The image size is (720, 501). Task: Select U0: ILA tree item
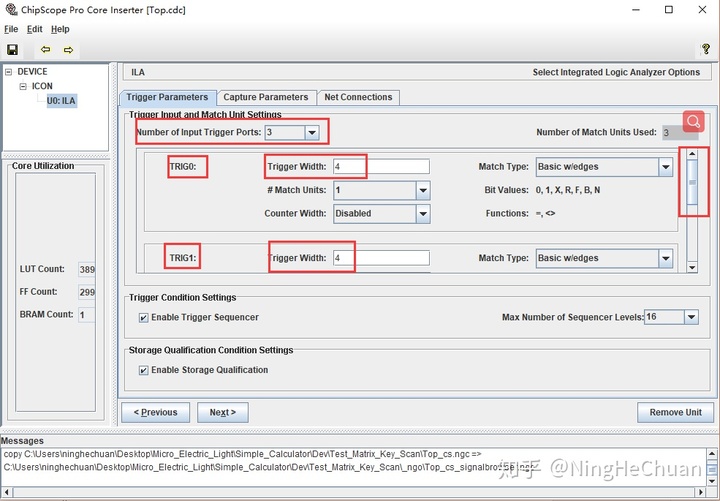point(62,101)
